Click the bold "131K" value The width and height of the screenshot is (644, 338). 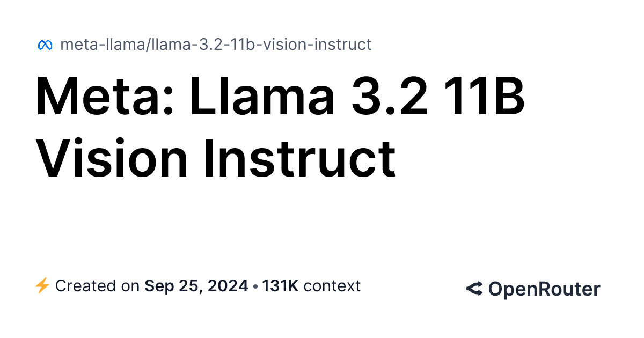280,286
